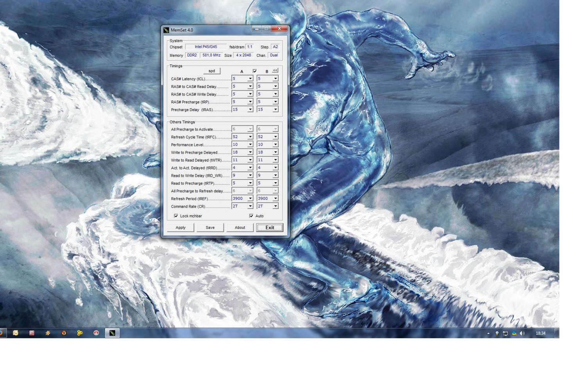This screenshot has width=588, height=368.
Task: Open Firefox from the taskbar edge
Action: [1, 333]
